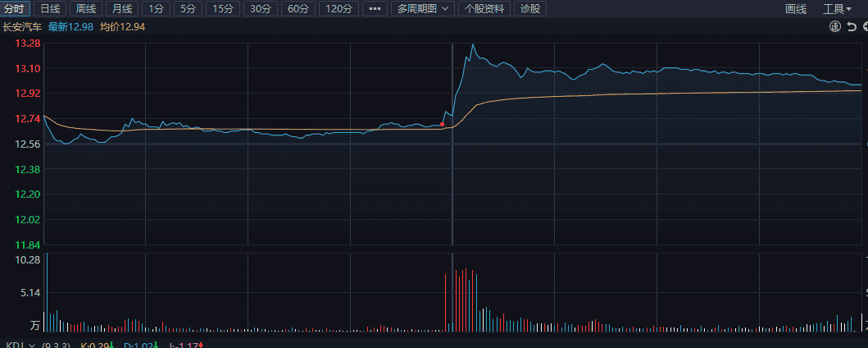
Task: Choose the 15分 period button
Action: [223, 9]
